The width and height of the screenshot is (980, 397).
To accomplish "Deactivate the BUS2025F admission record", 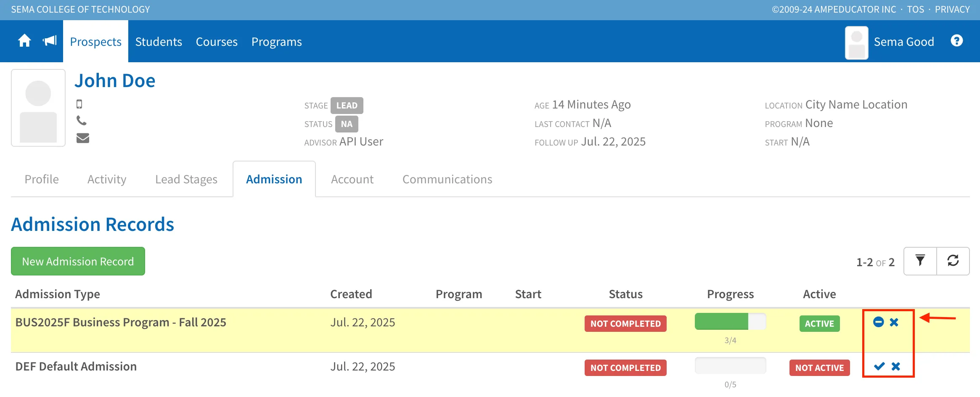I will [878, 322].
